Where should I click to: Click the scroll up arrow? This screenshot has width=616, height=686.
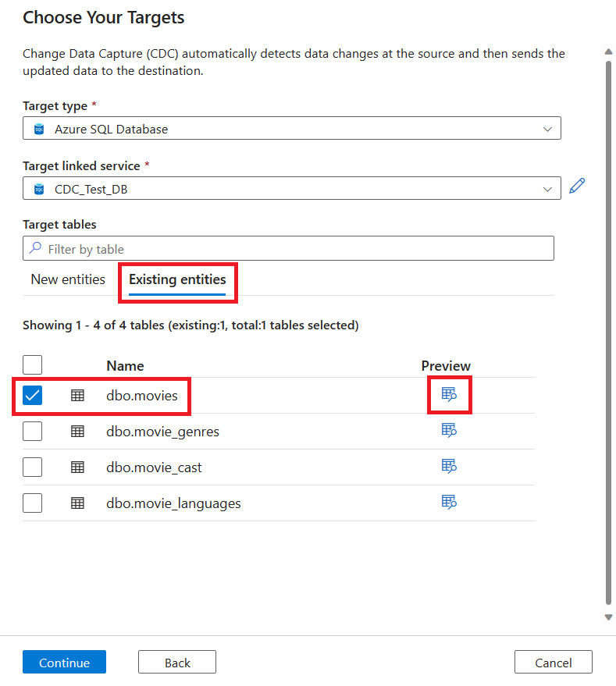click(608, 52)
